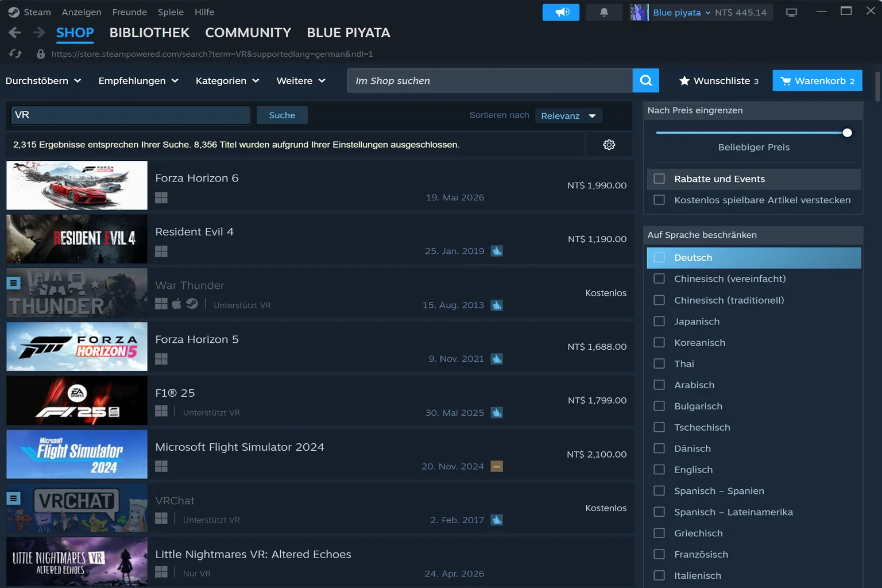Open the notifications bell

[604, 12]
